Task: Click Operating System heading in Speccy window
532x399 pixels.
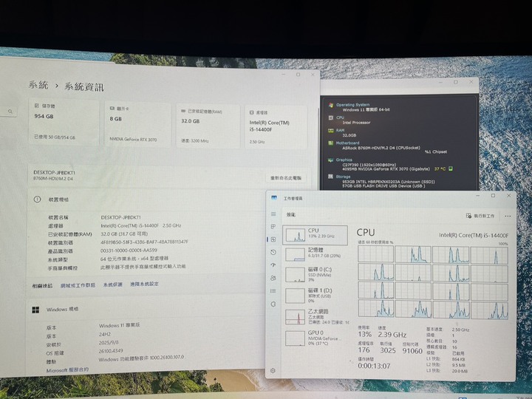Action: click(x=353, y=105)
